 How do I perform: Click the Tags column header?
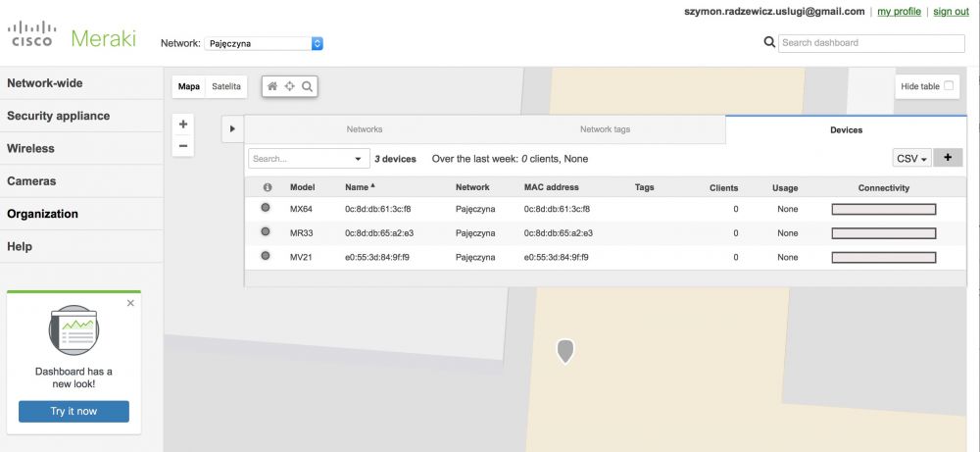coord(645,187)
